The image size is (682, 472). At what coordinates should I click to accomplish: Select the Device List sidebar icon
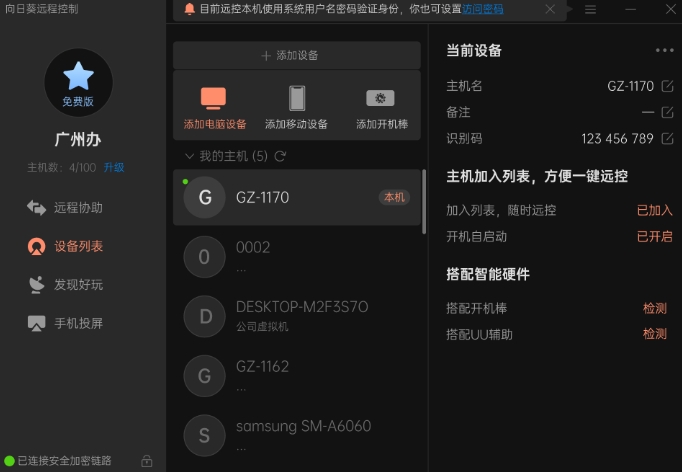coord(37,247)
